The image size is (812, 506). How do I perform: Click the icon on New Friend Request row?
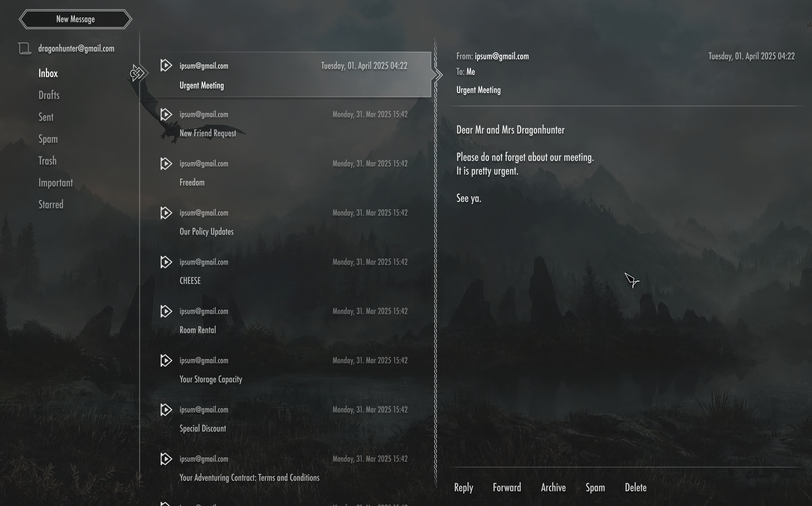[166, 114]
